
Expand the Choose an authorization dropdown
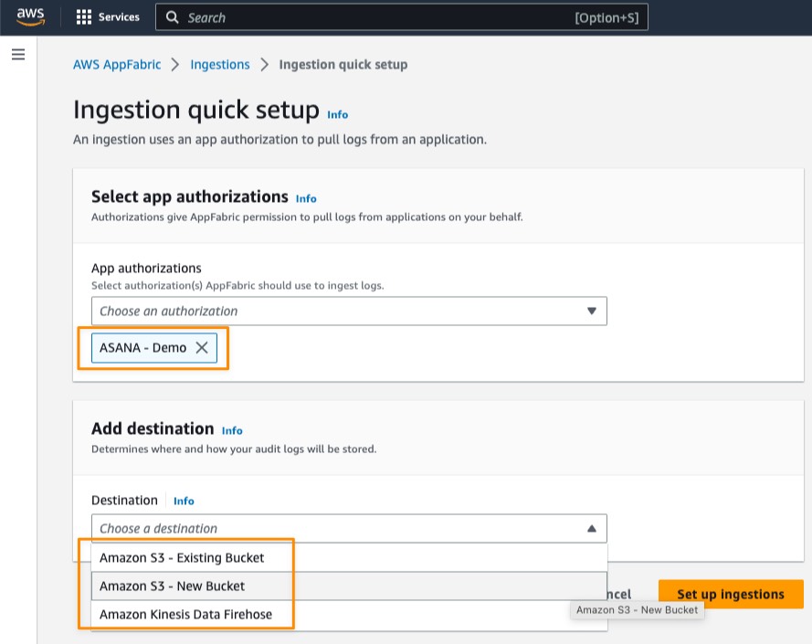[349, 311]
